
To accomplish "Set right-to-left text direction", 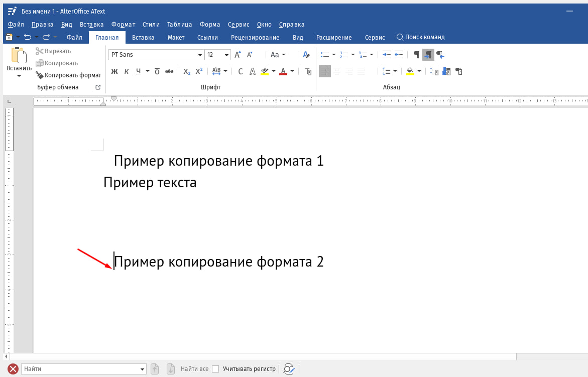I will tap(440, 55).
